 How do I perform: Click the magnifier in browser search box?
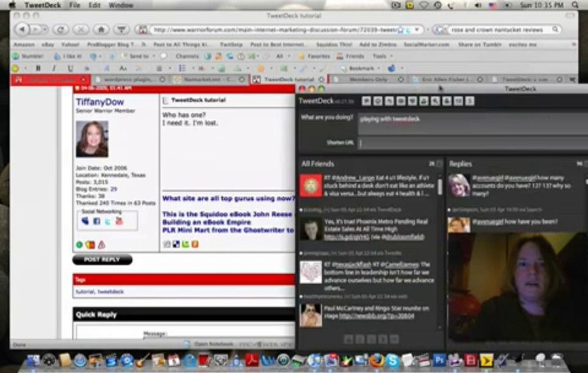pyautogui.click(x=555, y=29)
